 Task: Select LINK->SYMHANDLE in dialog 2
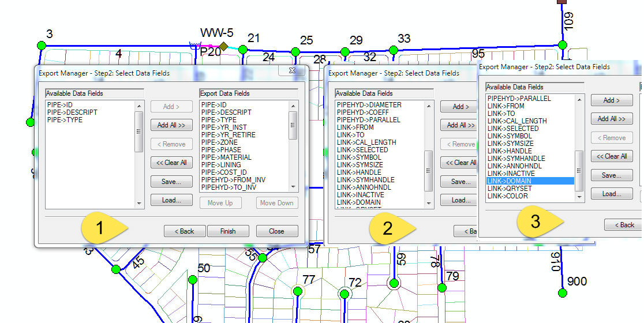coord(365,180)
